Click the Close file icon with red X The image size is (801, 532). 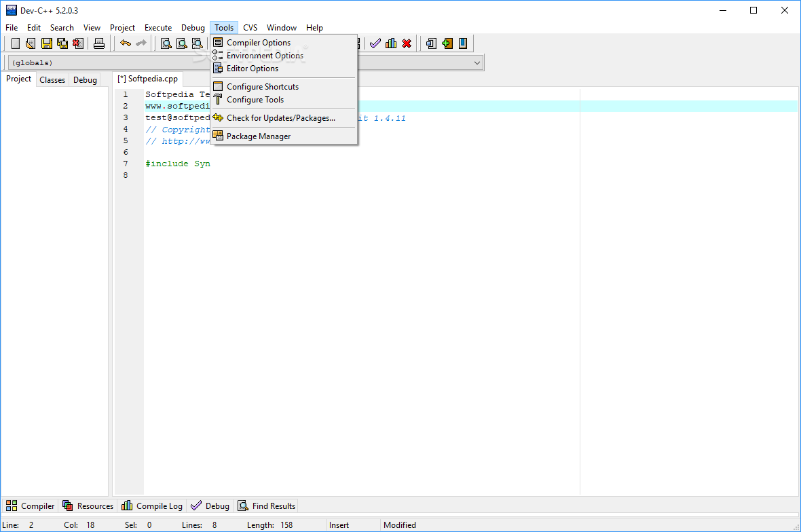click(x=77, y=43)
